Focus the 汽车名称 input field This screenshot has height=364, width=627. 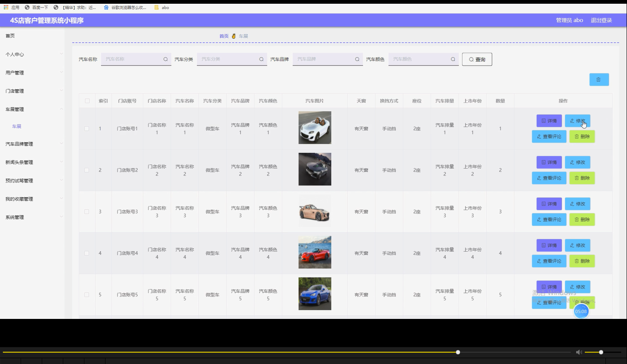click(x=136, y=59)
